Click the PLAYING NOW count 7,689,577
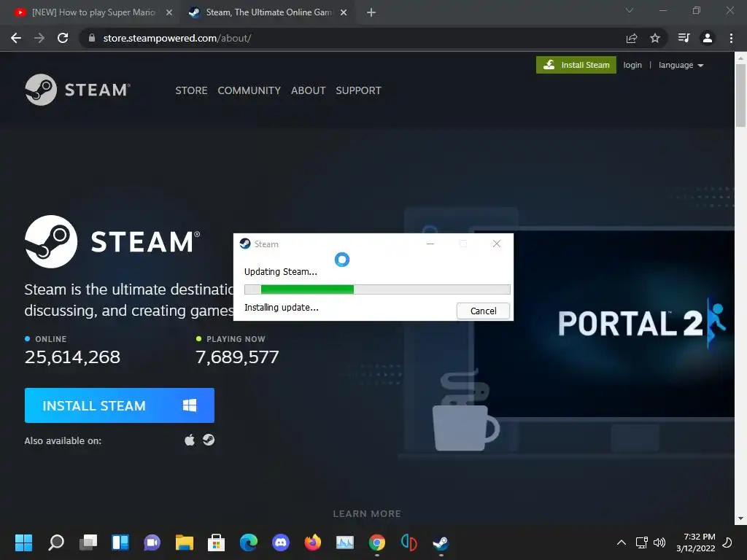 [237, 357]
